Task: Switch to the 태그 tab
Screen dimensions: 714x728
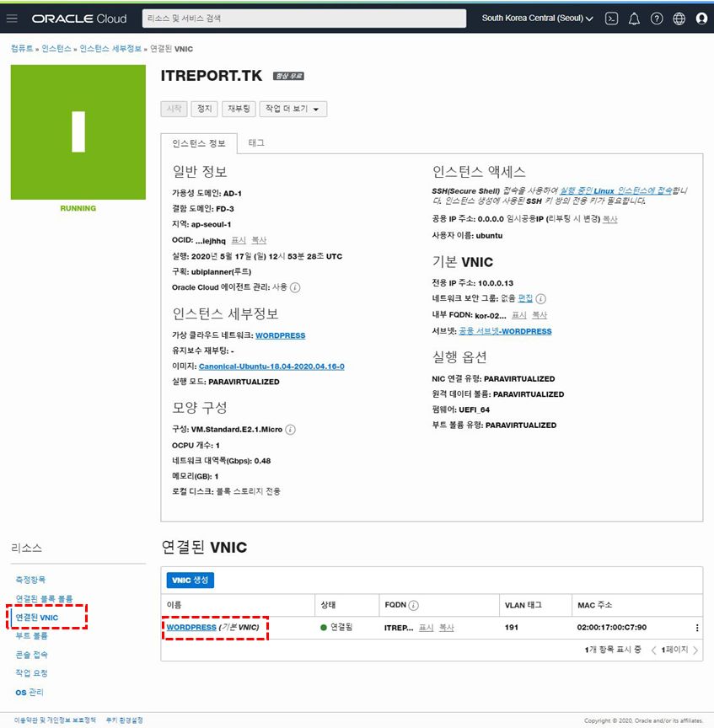Action: point(256,143)
